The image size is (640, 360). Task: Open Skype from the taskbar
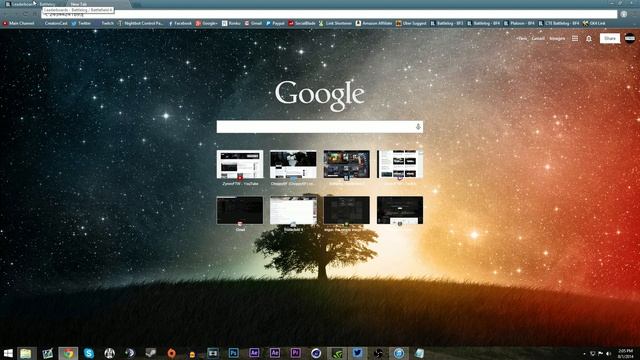[89, 353]
